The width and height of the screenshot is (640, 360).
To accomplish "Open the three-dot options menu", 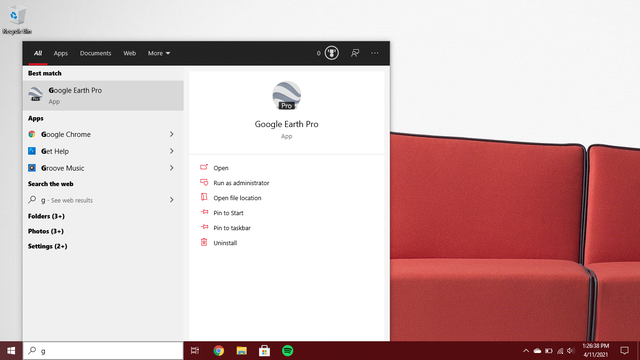I will tap(374, 53).
